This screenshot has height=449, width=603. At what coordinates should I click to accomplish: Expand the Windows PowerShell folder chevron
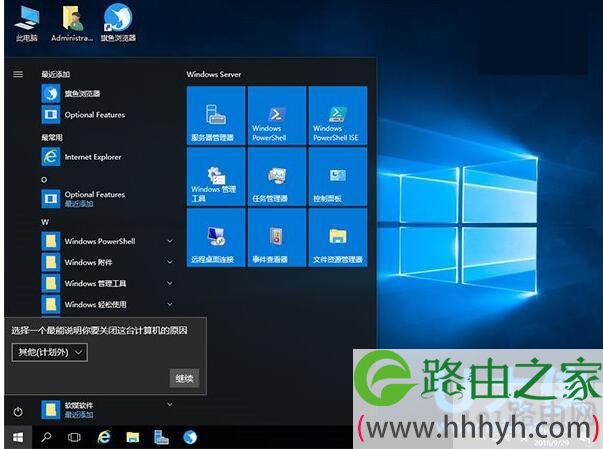170,241
